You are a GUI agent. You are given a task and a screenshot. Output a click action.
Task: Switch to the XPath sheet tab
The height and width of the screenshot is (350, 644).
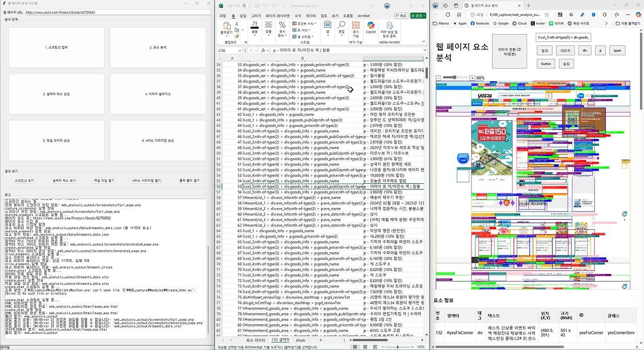tap(300, 340)
